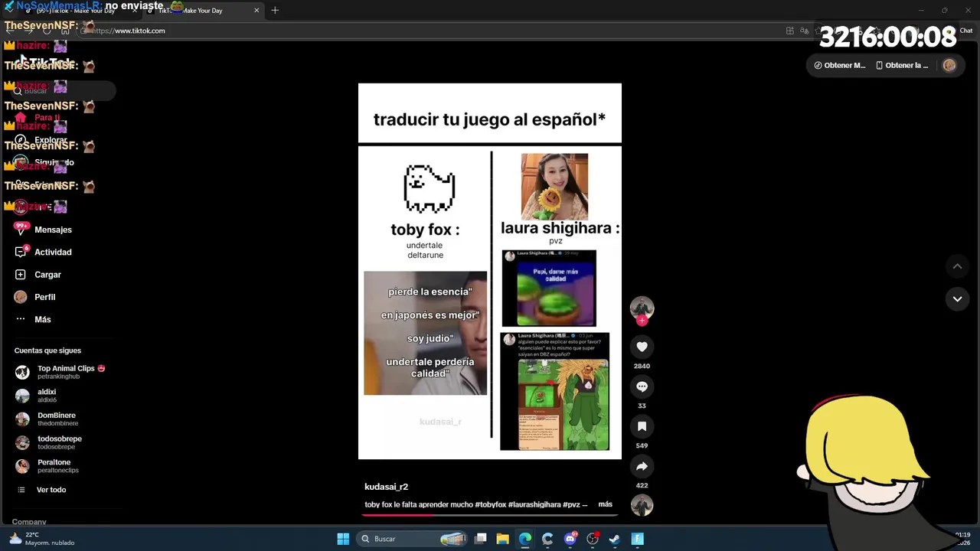Like the video with the heart icon
The width and height of the screenshot is (980, 551).
tap(642, 347)
